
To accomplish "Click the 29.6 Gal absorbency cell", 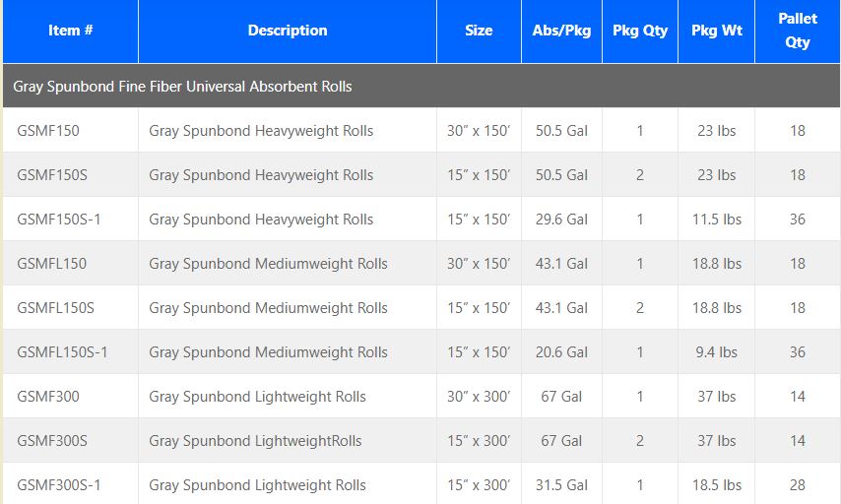I will [x=561, y=220].
